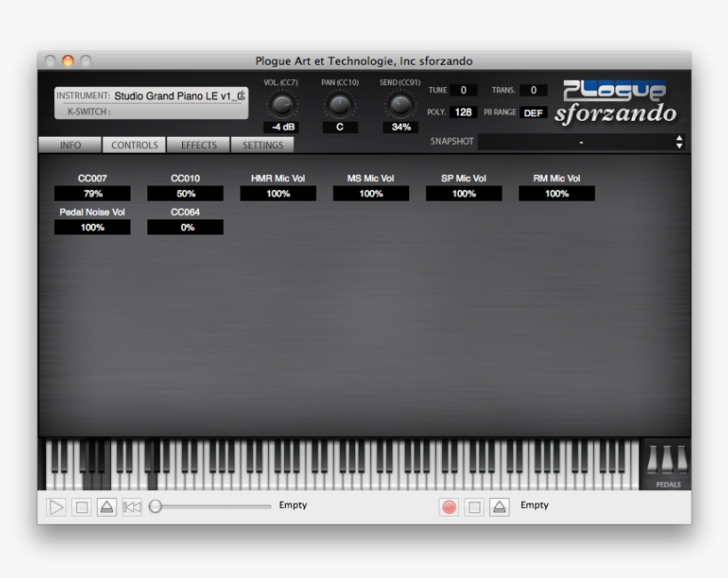Adjust the MS Mic Vol value box

coord(371,194)
